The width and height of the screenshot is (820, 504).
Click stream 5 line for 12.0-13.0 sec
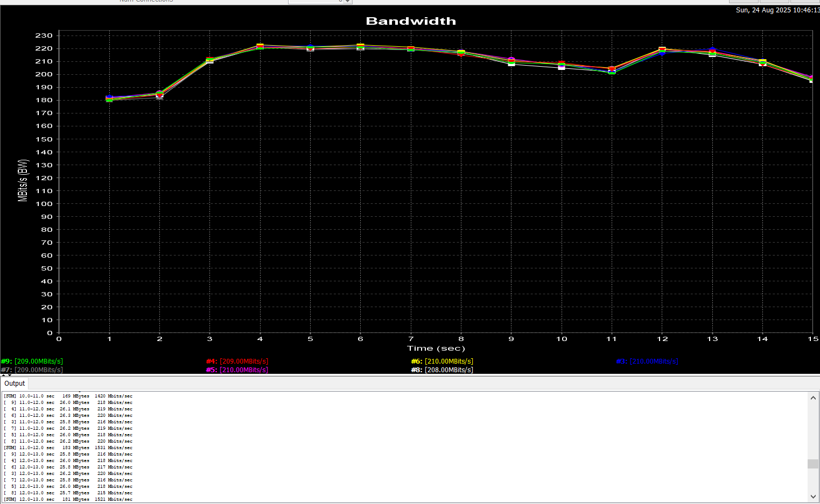(68, 486)
